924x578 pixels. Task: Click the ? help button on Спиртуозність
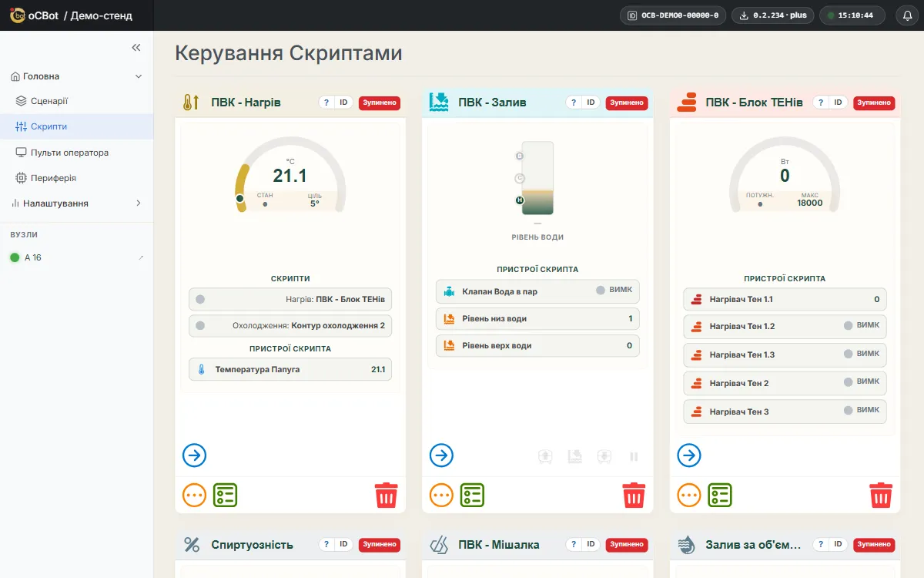point(326,545)
